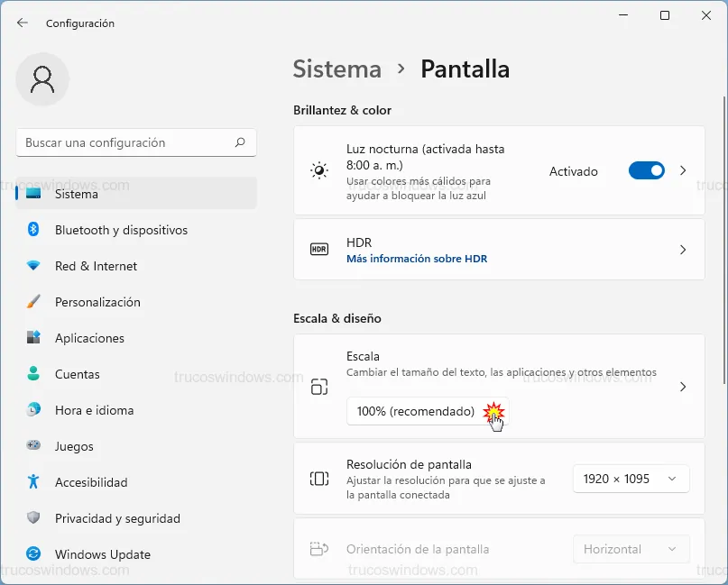
Task: Open Privacidad y seguridad section
Action: pos(117,518)
